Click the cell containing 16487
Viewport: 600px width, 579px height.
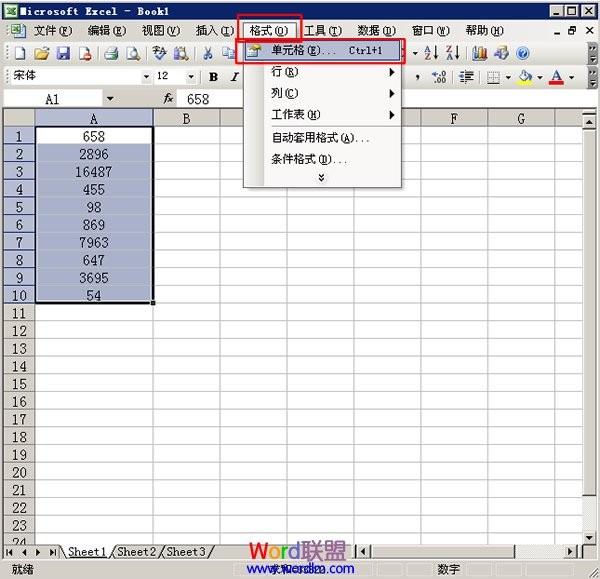point(94,172)
